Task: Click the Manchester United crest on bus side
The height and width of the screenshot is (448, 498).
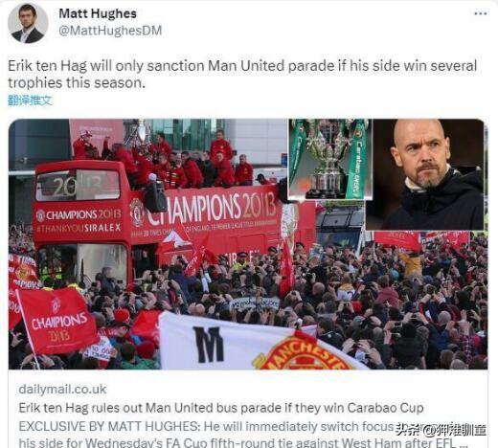Action: pos(137,213)
